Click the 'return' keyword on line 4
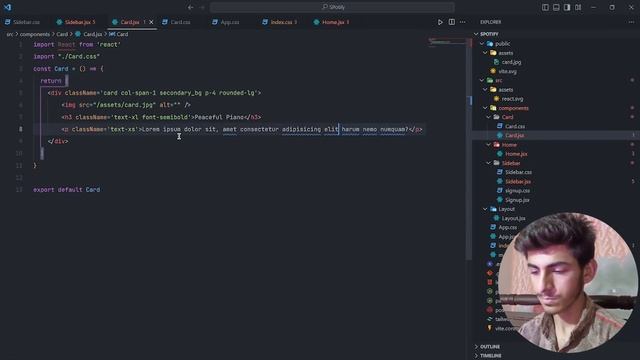640x360 pixels. pos(51,81)
